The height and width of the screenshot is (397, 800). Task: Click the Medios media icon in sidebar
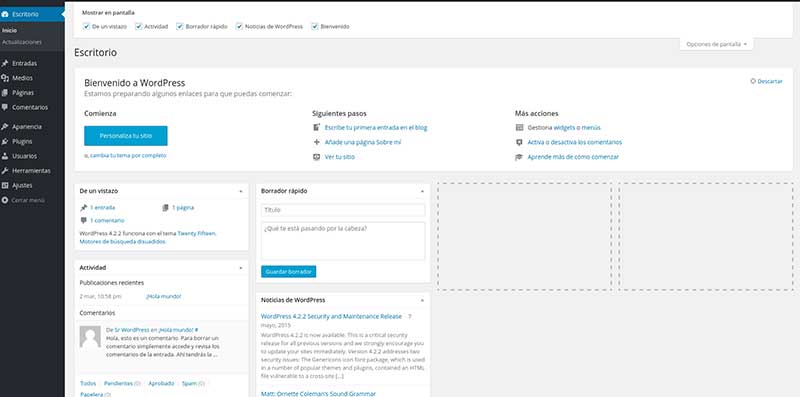tap(5, 78)
